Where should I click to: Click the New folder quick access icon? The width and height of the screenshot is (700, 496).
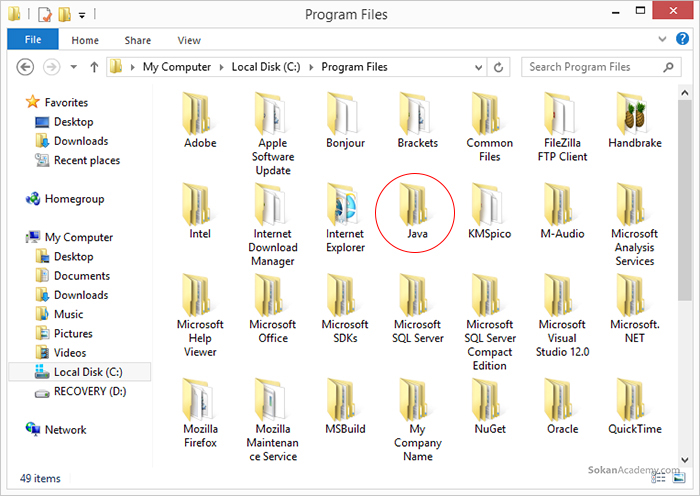(x=65, y=14)
